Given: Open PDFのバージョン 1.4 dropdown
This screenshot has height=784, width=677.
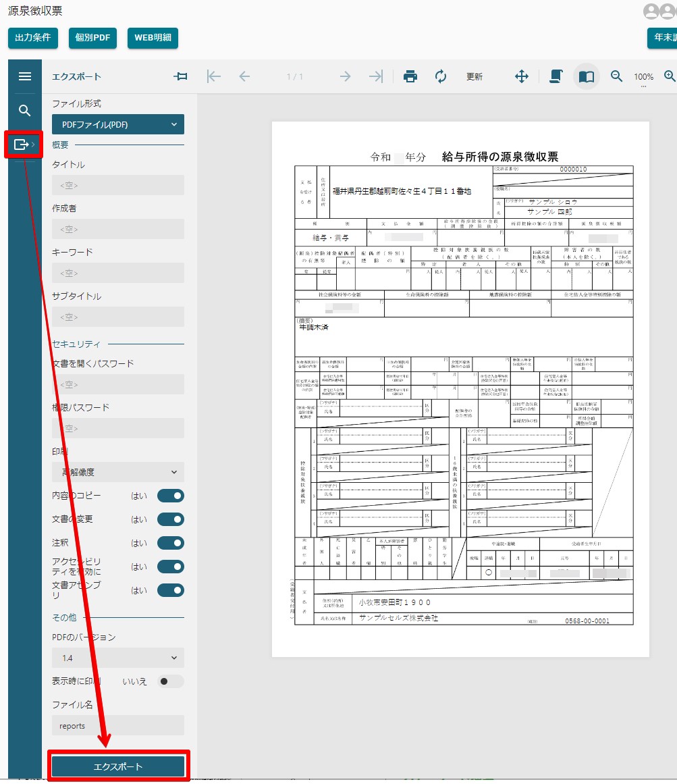Looking at the screenshot, I should click(118, 658).
